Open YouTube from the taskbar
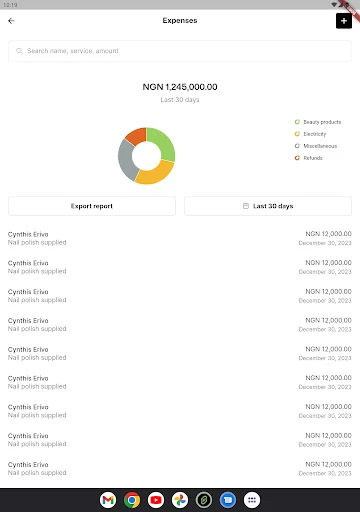This screenshot has height=512, width=360. [156, 500]
